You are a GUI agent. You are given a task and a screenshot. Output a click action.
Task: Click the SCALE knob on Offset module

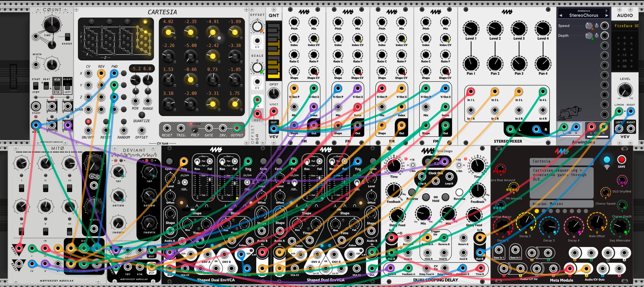click(257, 68)
